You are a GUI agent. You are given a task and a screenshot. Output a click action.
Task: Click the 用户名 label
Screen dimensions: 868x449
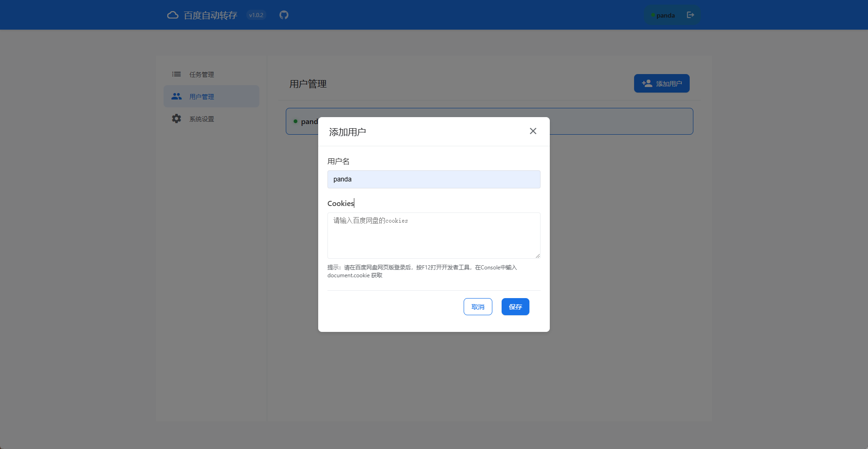(x=339, y=161)
